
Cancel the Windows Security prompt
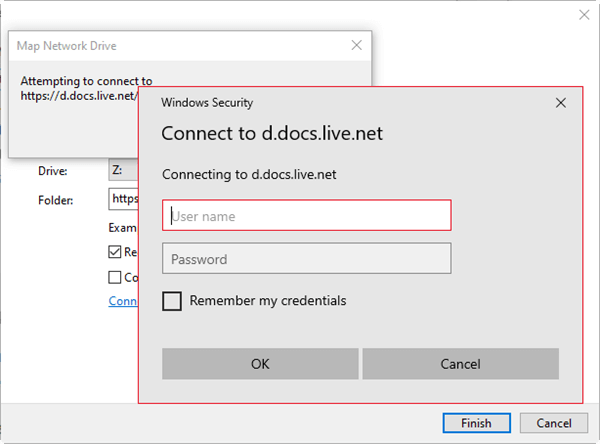tap(460, 364)
